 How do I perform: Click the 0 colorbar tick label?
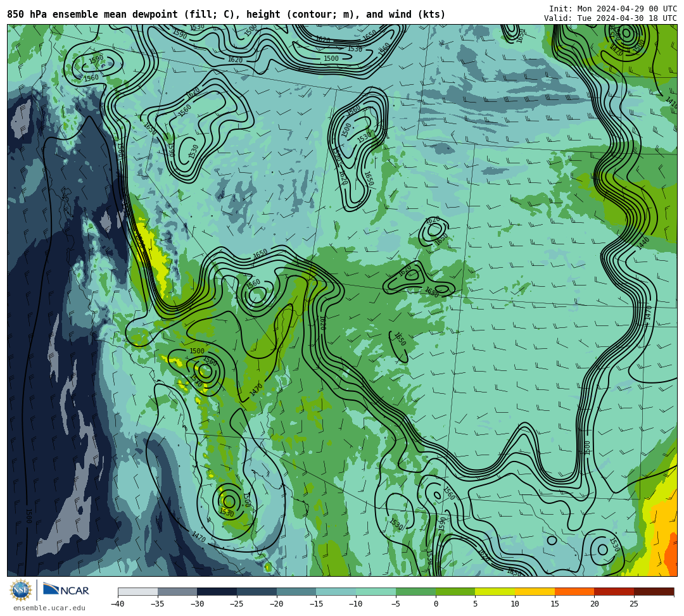click(x=436, y=604)
